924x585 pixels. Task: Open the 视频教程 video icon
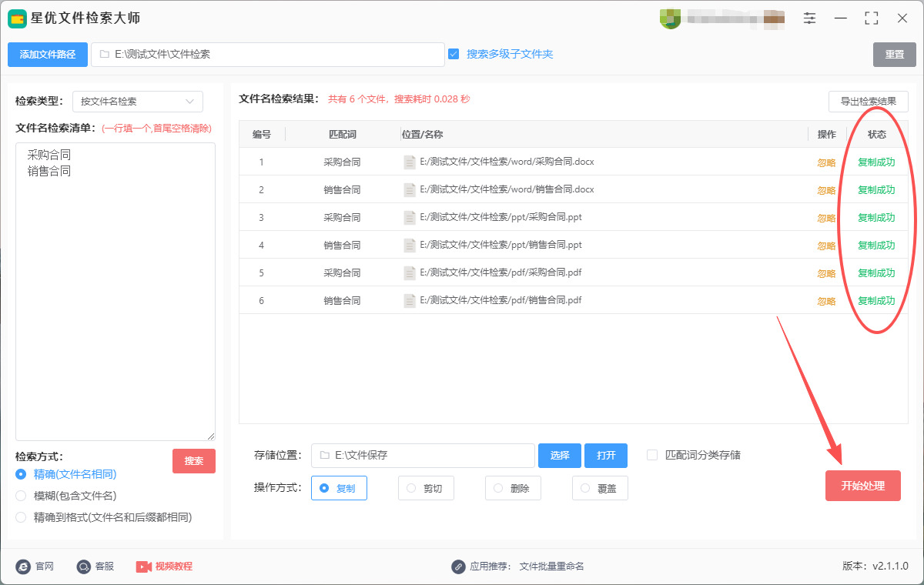[x=144, y=567]
